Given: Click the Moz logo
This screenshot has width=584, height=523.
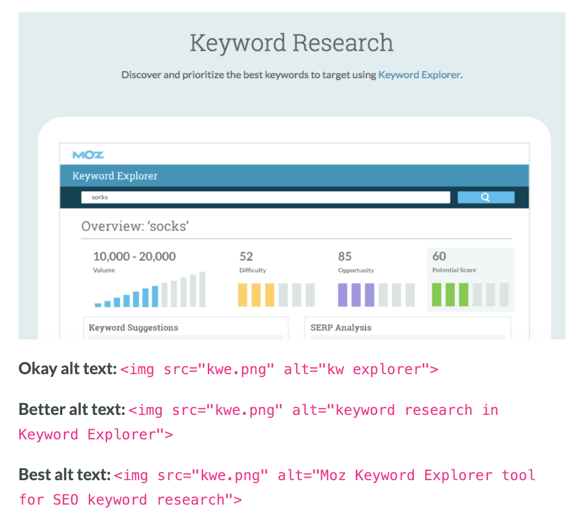Looking at the screenshot, I should click(88, 155).
